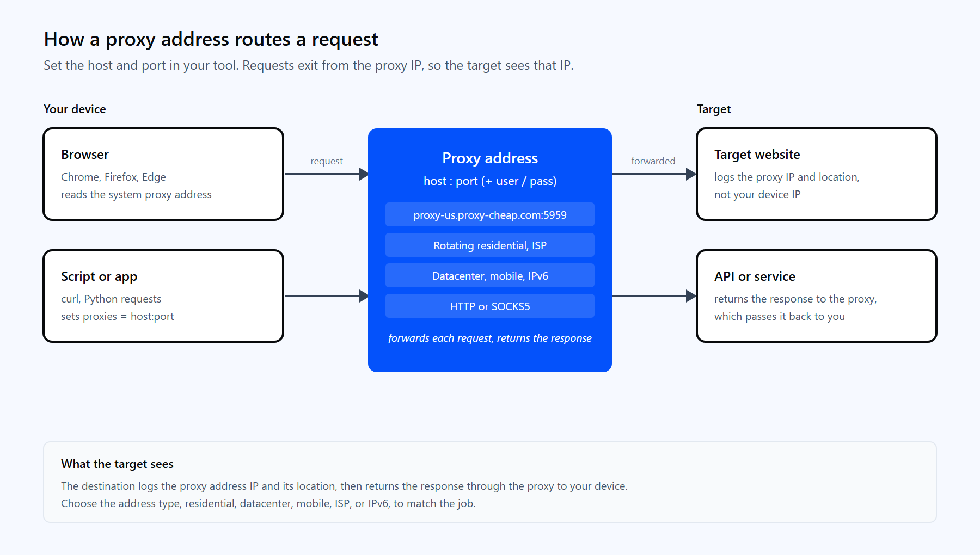Click 'sets proxies = host:port' line
The height and width of the screenshot is (555, 980).
[118, 316]
